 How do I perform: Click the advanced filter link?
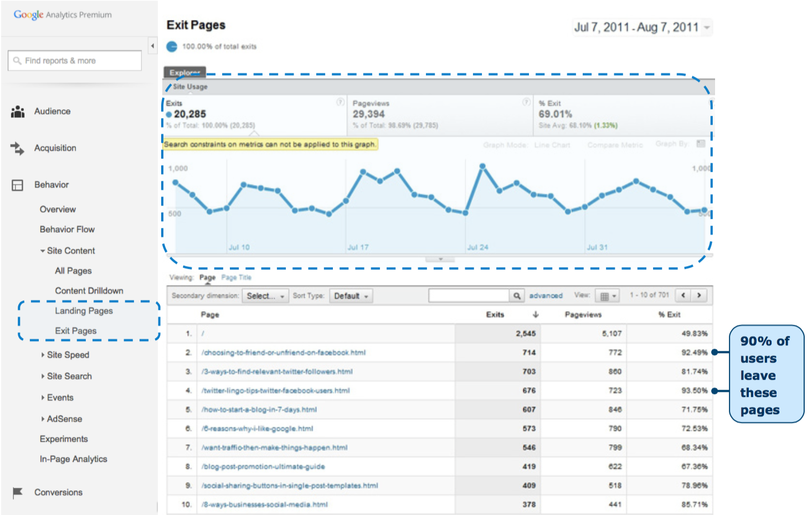pyautogui.click(x=546, y=296)
